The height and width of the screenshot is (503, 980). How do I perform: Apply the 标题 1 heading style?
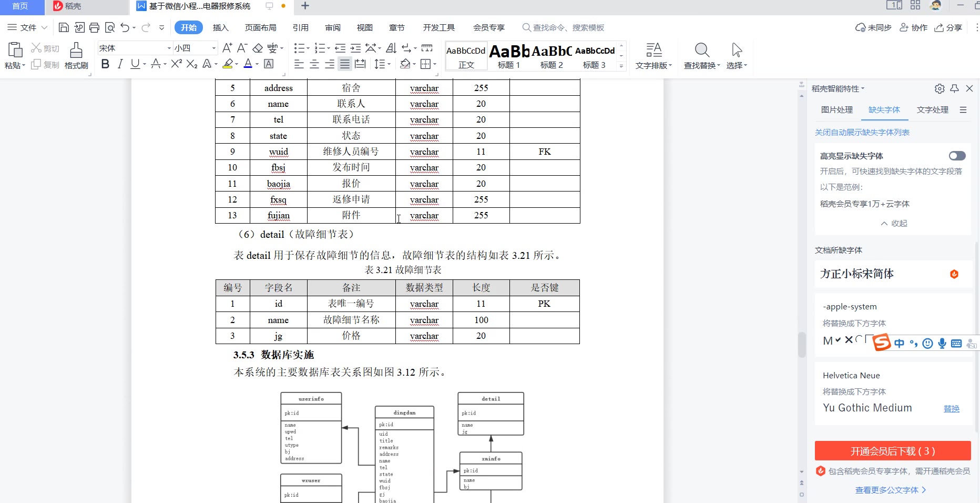[x=508, y=56]
